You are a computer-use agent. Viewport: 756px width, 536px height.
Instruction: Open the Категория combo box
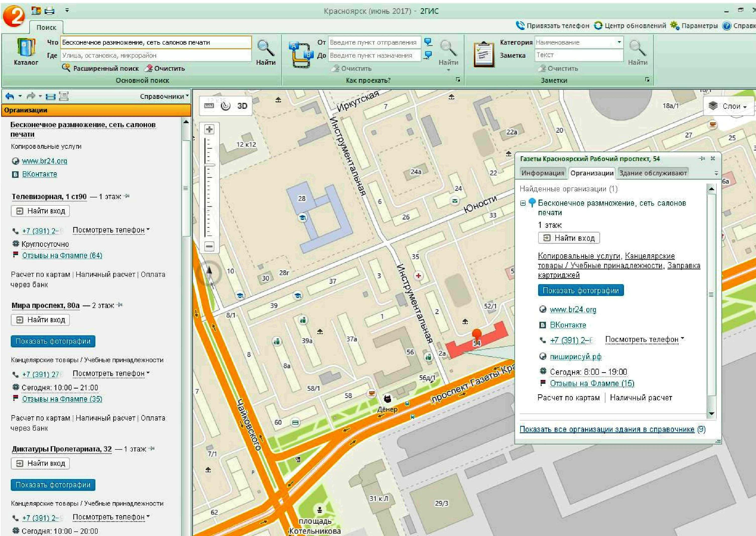579,42
